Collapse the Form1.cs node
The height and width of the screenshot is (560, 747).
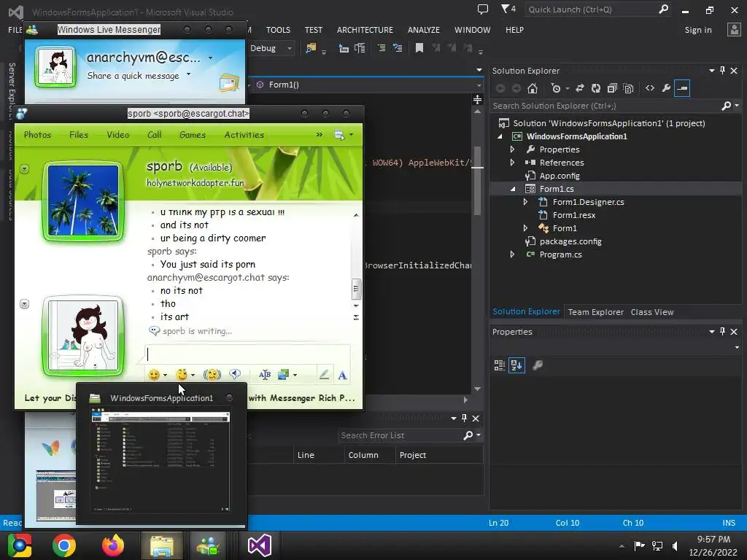(513, 189)
